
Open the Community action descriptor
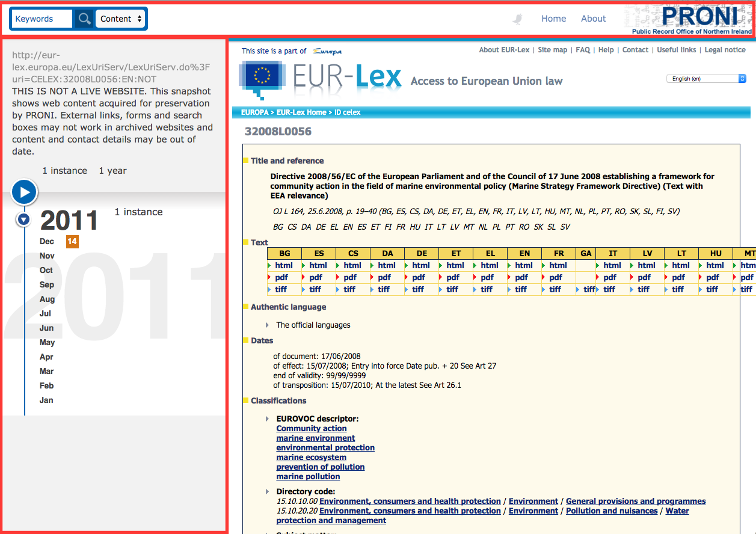[x=312, y=428]
